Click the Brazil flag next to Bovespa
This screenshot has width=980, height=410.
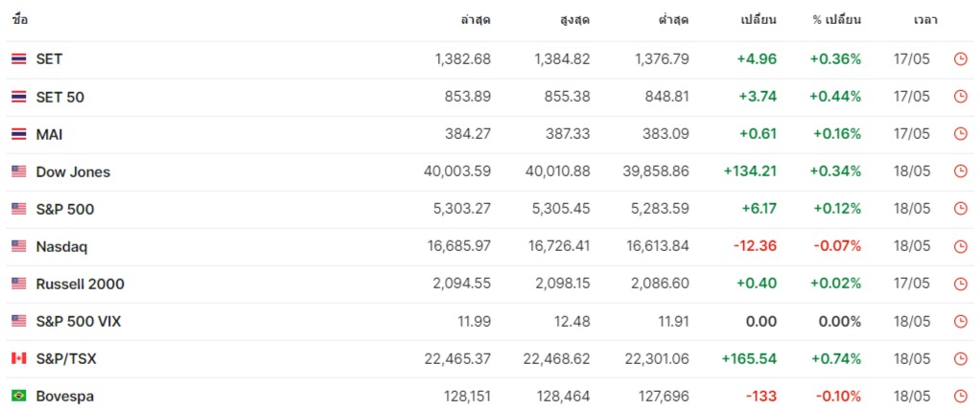pos(18,396)
